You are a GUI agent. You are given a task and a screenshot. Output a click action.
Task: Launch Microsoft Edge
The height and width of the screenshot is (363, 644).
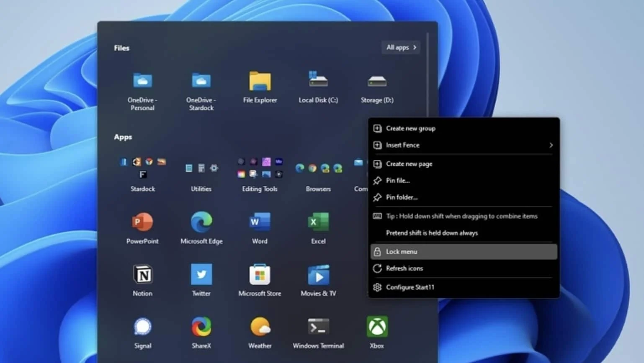pos(201,228)
